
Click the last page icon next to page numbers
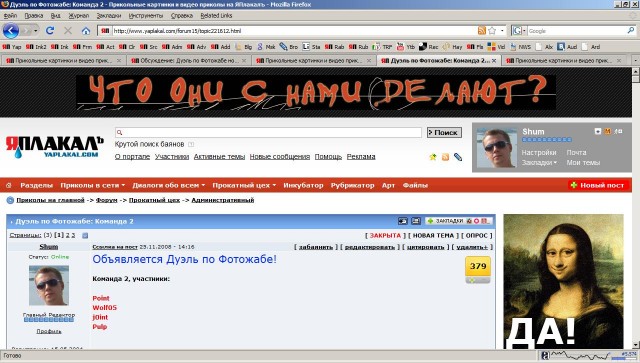point(85,236)
